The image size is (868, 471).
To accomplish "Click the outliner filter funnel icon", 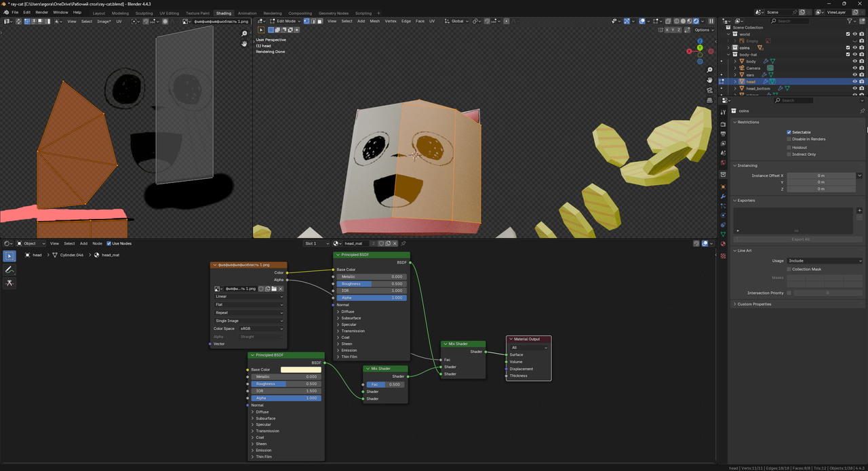I will click(849, 21).
